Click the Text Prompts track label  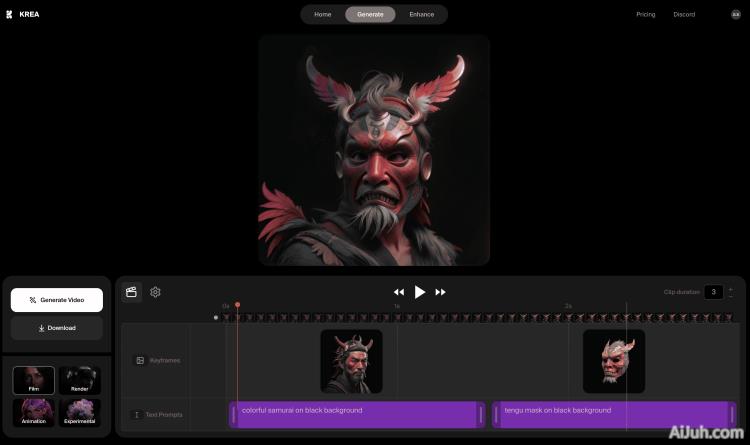click(x=164, y=415)
